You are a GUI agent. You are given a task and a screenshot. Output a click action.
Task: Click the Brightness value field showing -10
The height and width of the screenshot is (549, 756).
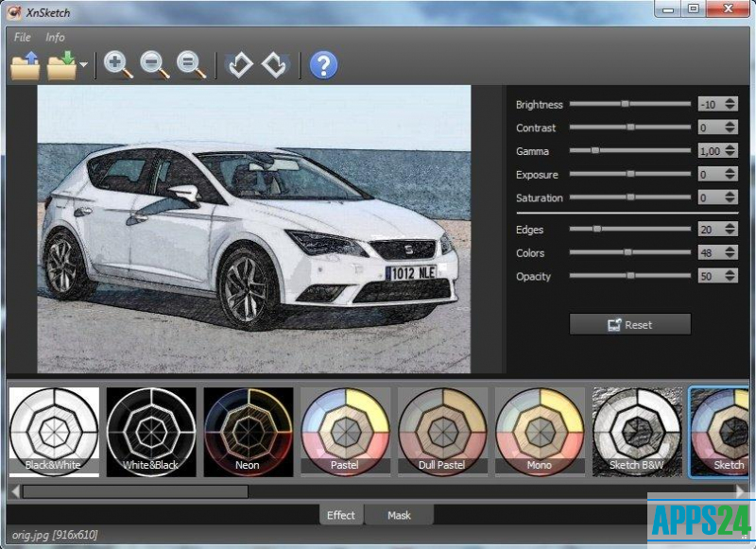[x=711, y=104]
